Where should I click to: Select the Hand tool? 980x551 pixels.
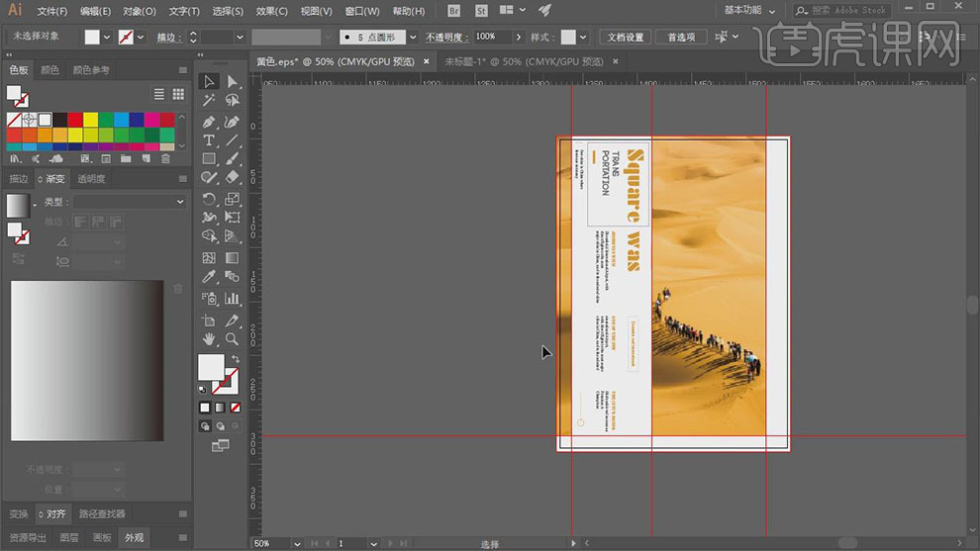pos(209,339)
